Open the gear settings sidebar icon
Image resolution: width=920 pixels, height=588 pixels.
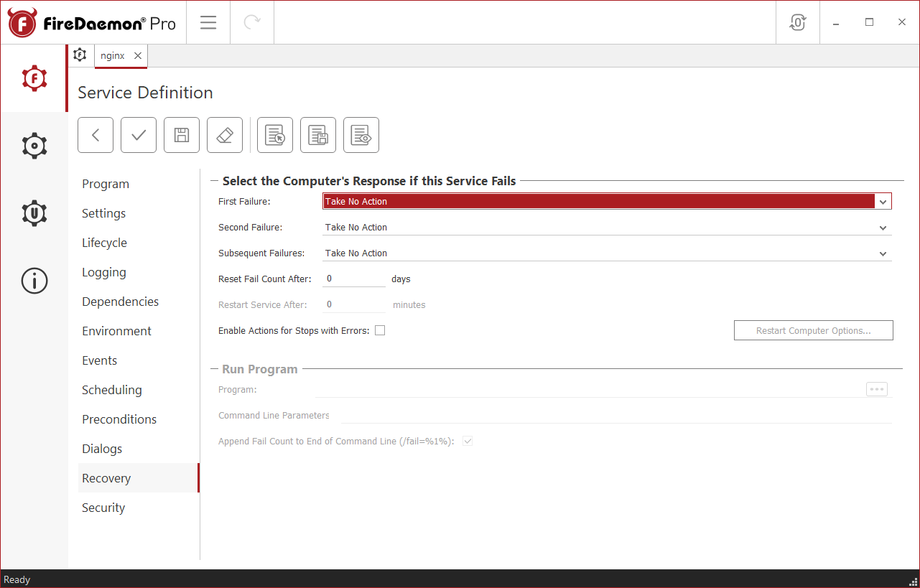34,146
